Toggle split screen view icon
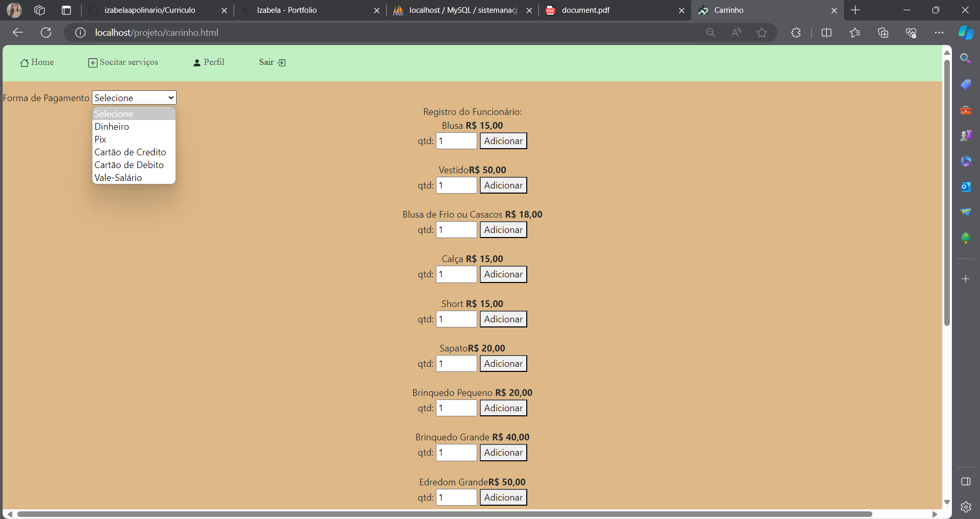Viewport: 980px width, 519px height. [x=826, y=33]
